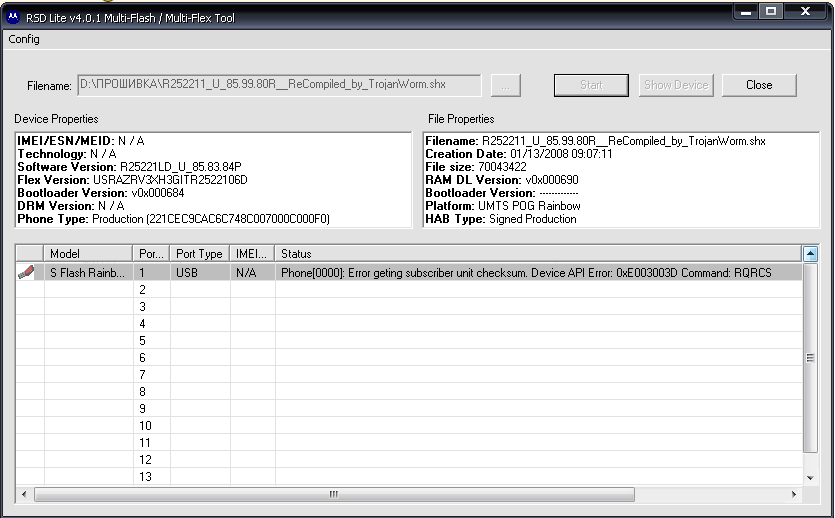The width and height of the screenshot is (835, 518).
Task: Open file browser with ellipsis button
Action: 505,85
